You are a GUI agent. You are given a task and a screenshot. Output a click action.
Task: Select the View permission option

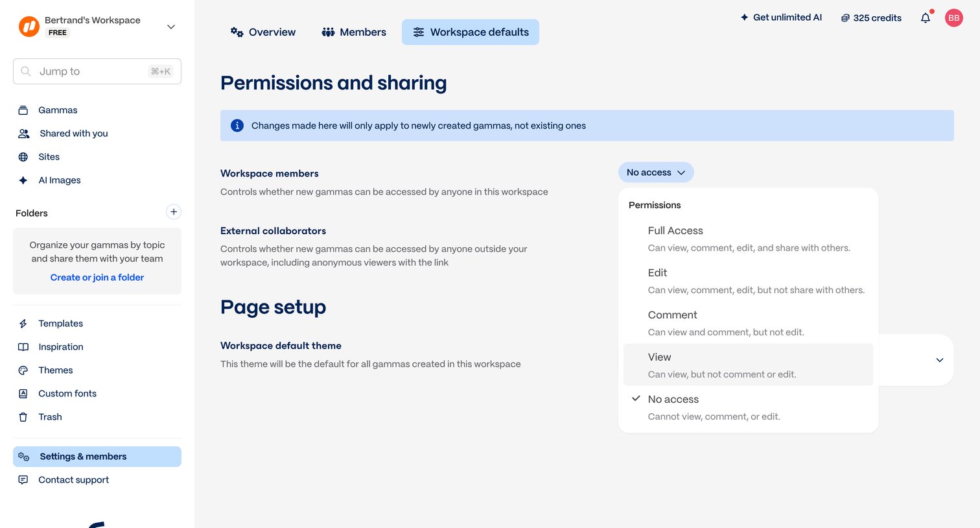pos(748,365)
